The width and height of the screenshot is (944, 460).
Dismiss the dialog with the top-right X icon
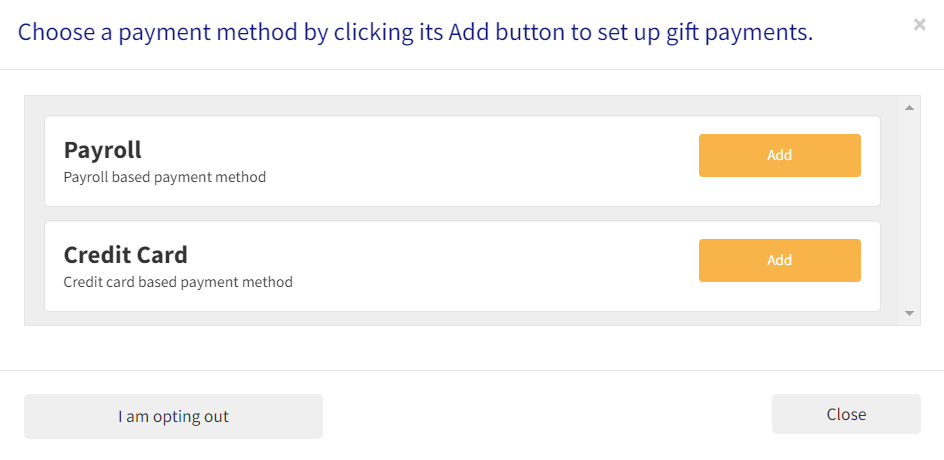(919, 24)
